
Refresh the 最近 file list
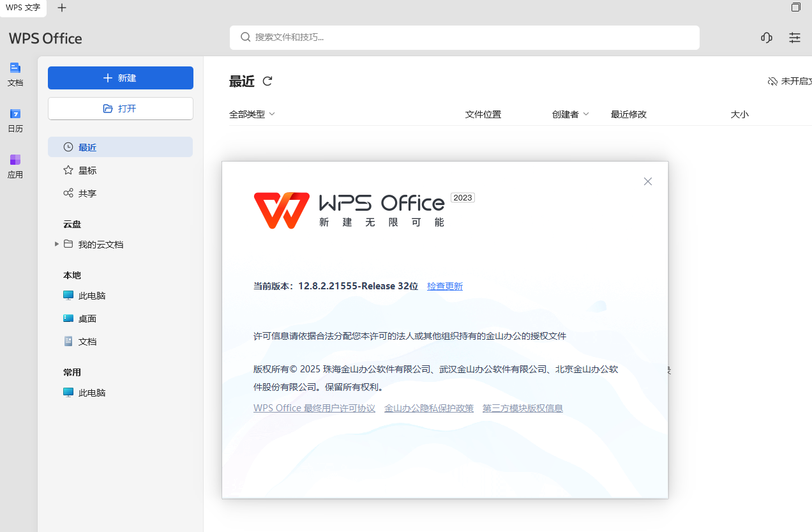coord(267,81)
